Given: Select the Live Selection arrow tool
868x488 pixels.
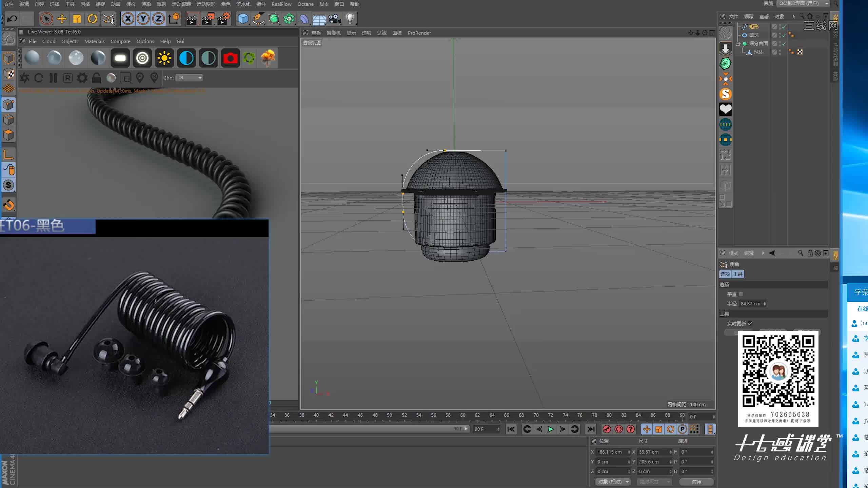Looking at the screenshot, I should pos(46,19).
